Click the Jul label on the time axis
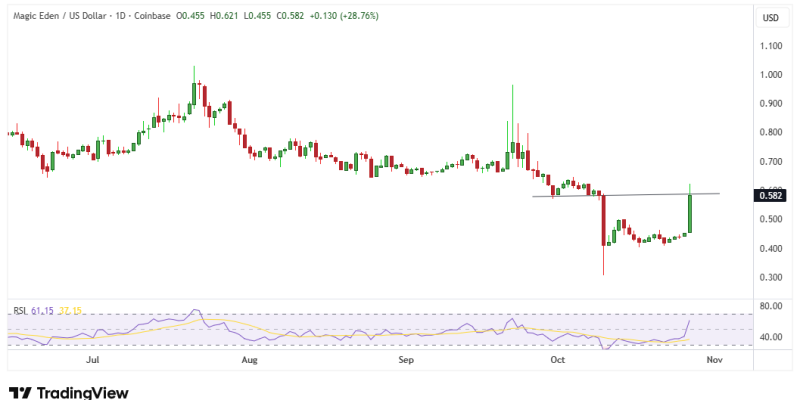 point(93,357)
